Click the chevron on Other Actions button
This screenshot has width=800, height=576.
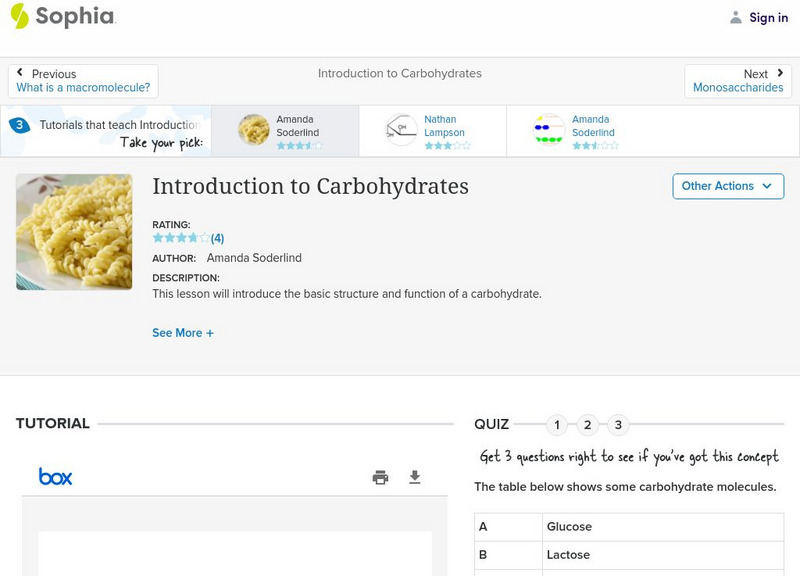pyautogui.click(x=767, y=186)
